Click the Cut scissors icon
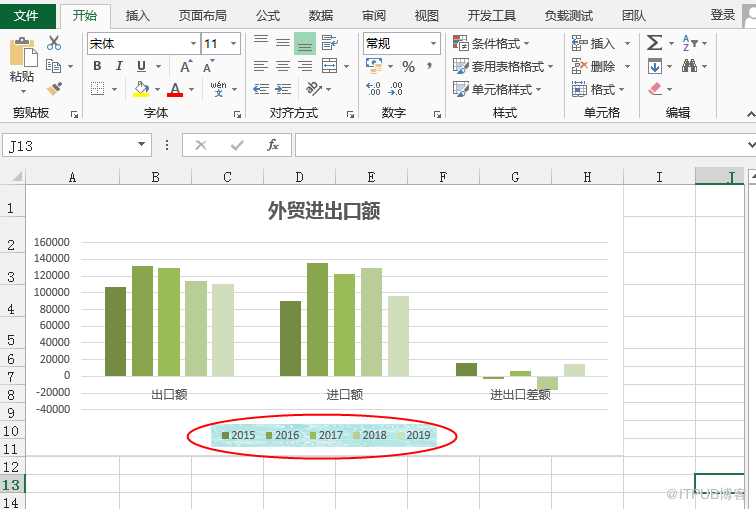This screenshot has width=756, height=509. [x=54, y=43]
